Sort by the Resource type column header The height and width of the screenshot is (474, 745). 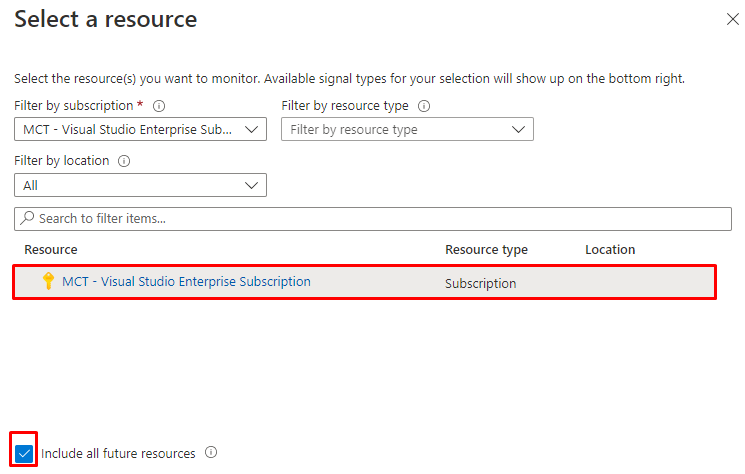[x=486, y=249]
